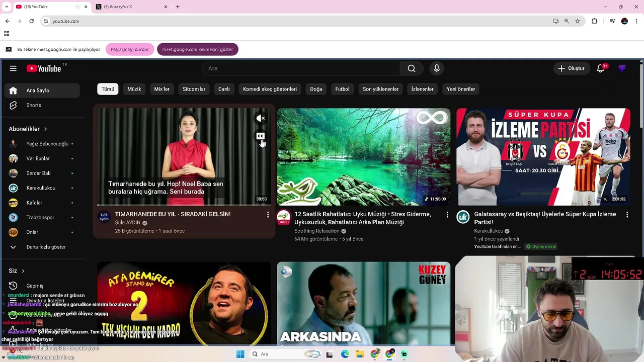Click the Oluştur create button
Viewport: 644px width, 362px height.
571,68
